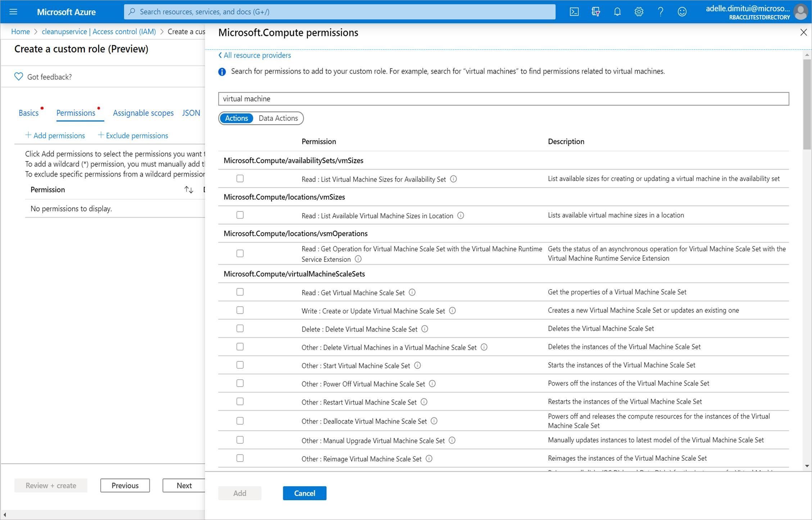Check Other : Power Off Virtual Machine Scale Set

click(x=240, y=383)
